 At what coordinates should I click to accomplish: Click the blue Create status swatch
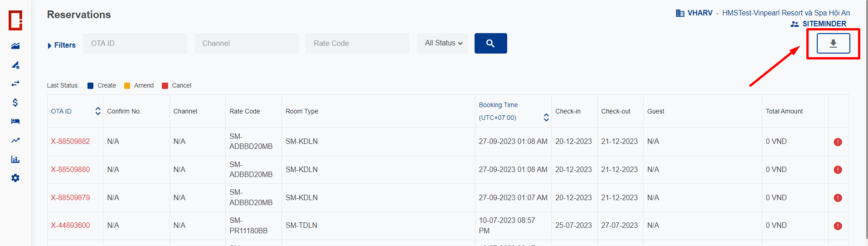pos(90,86)
